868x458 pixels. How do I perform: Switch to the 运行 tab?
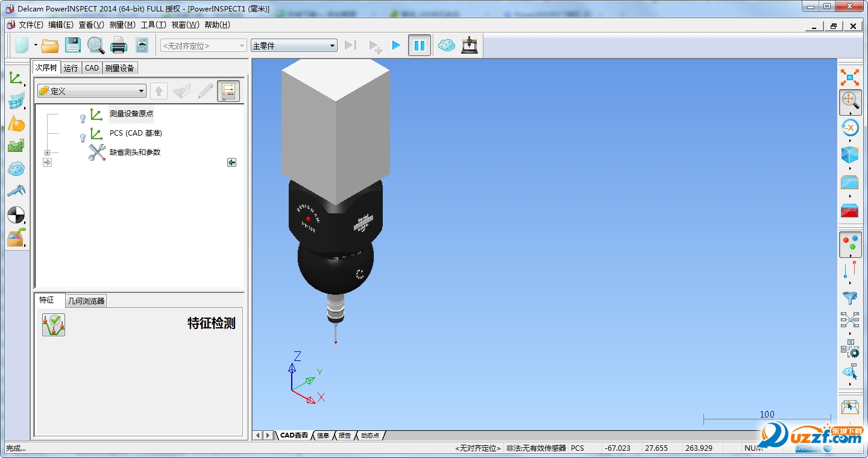tap(71, 68)
